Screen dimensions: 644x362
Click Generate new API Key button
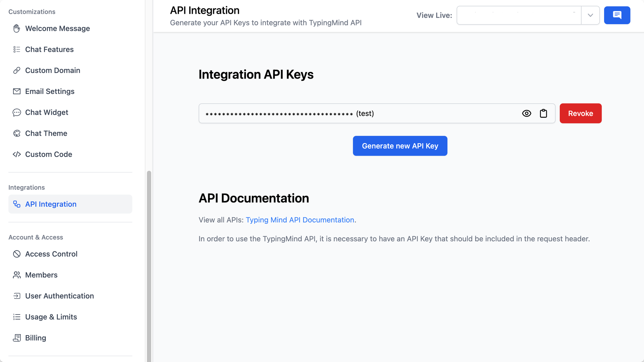400,146
